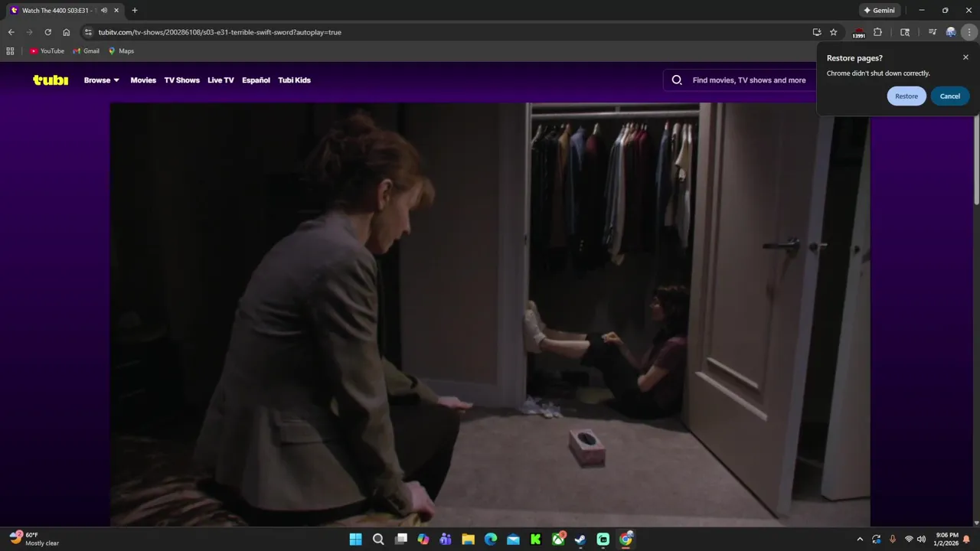
Task: Open the Xbox app on the taskbar
Action: coord(558,539)
